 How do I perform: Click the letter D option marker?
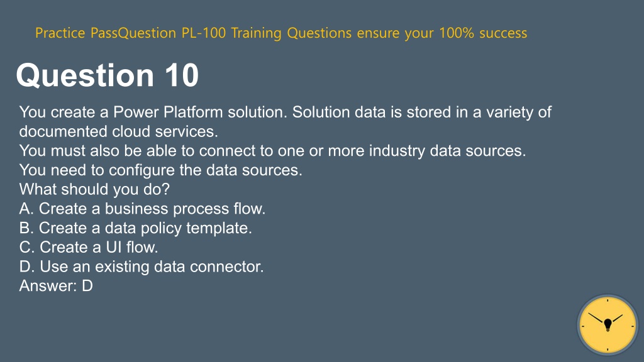pos(26,266)
